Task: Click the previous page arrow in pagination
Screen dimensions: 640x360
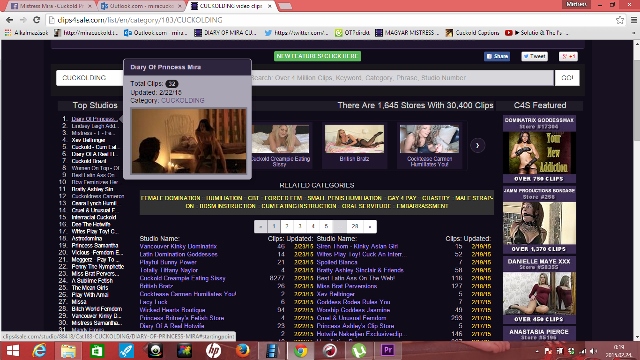Action: [260, 226]
